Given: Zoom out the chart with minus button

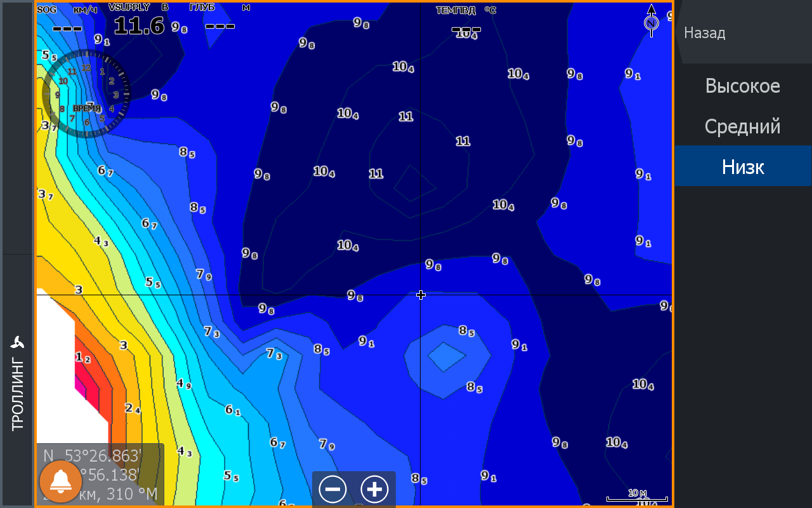Looking at the screenshot, I should (332, 490).
